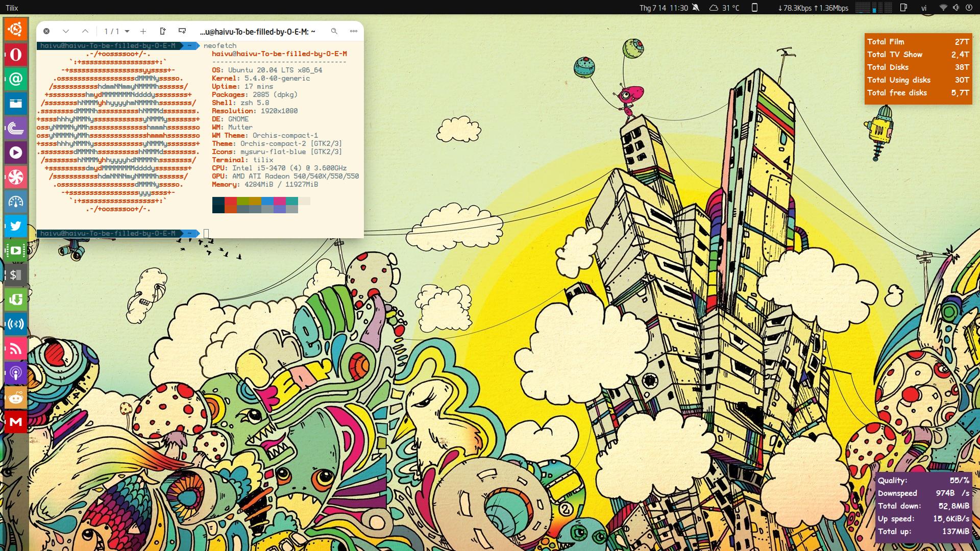Click the 'Total Film' row in disk widget
The width and height of the screenshot is (980, 551).
coord(918,42)
